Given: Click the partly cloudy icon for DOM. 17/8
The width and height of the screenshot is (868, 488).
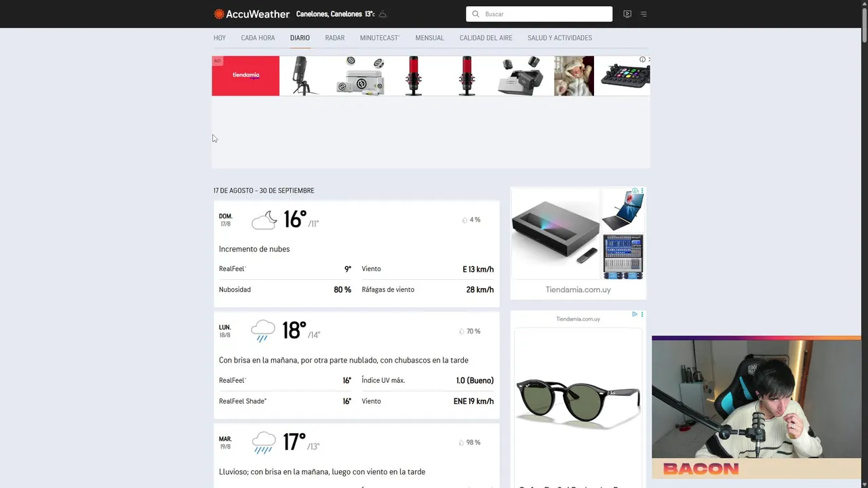Looking at the screenshot, I should coord(264,220).
